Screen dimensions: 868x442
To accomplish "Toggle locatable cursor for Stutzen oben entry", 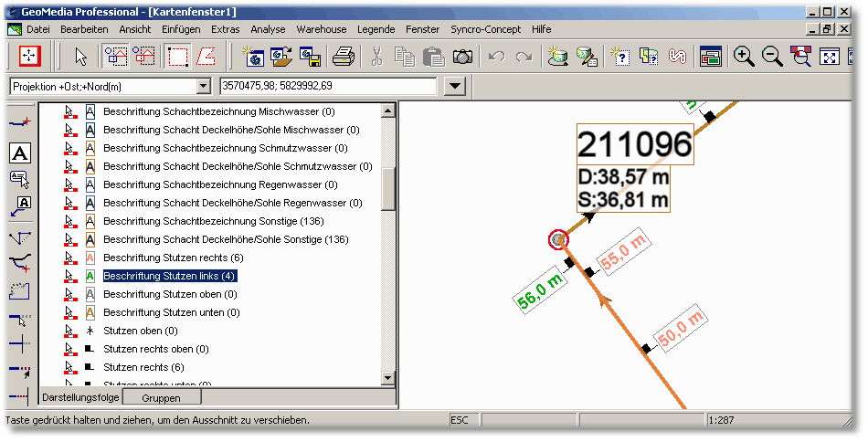I will click(69, 331).
